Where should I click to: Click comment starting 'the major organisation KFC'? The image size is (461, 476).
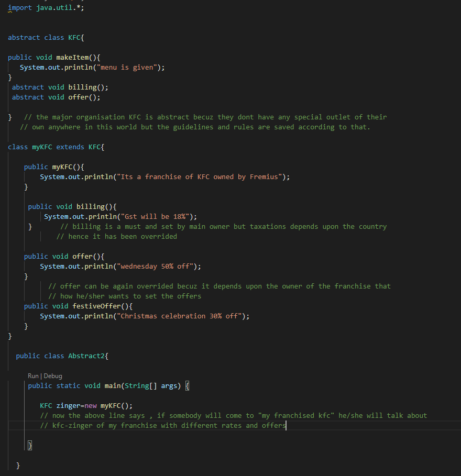click(205, 117)
